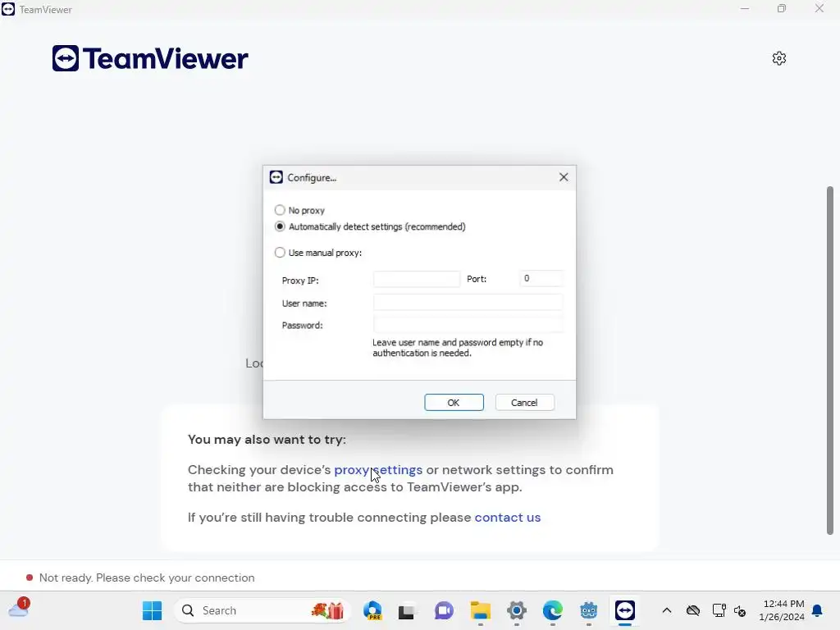The height and width of the screenshot is (630, 840).
Task: Open Task View on taskbar
Action: click(x=406, y=610)
